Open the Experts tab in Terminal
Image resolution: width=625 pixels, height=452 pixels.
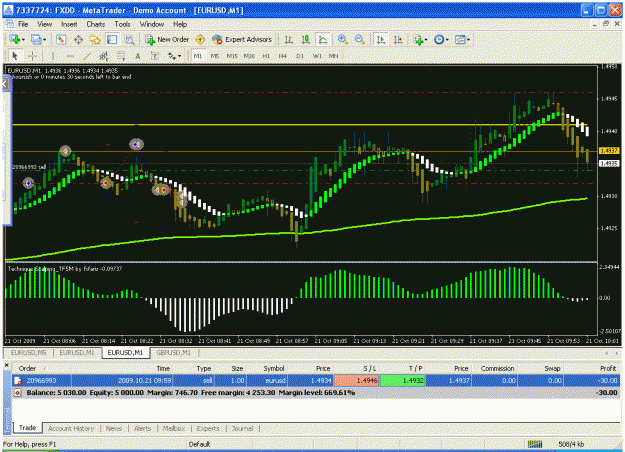pos(208,428)
